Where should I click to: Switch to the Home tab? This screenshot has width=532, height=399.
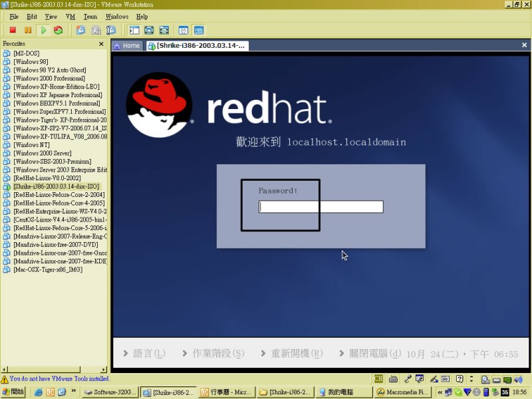127,45
